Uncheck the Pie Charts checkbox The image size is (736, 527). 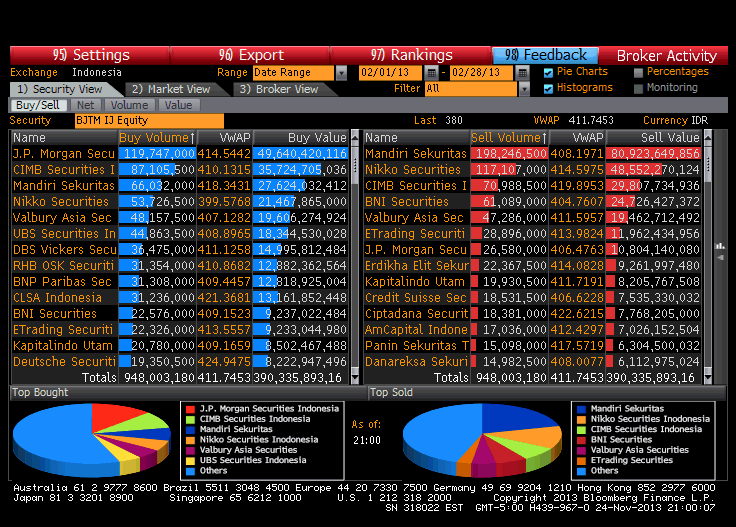[x=548, y=72]
